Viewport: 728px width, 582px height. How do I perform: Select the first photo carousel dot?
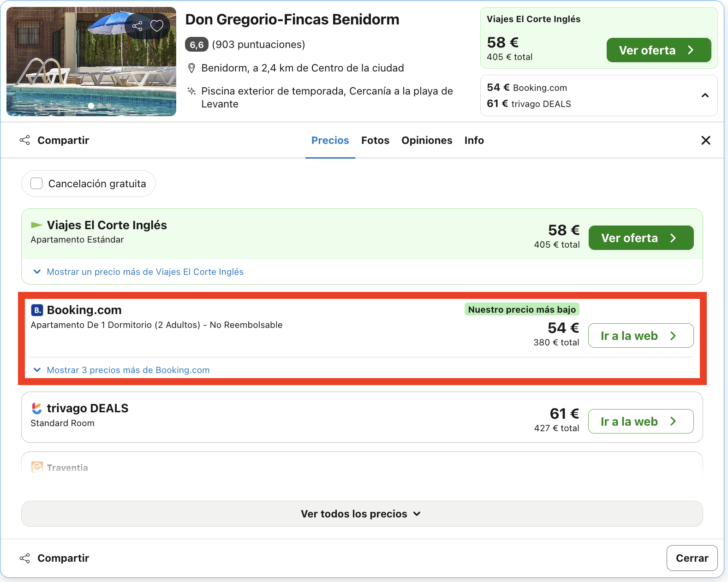(91, 106)
